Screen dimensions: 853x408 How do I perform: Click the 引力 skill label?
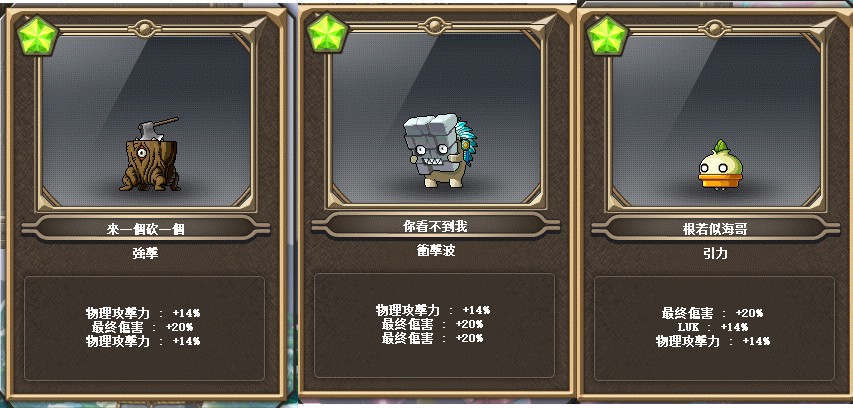coord(715,254)
